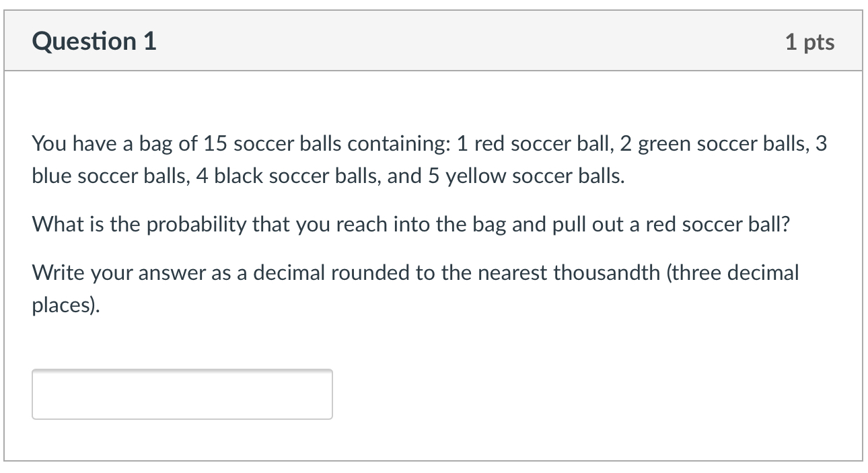
Task: Select the question header bar
Action: click(x=434, y=40)
